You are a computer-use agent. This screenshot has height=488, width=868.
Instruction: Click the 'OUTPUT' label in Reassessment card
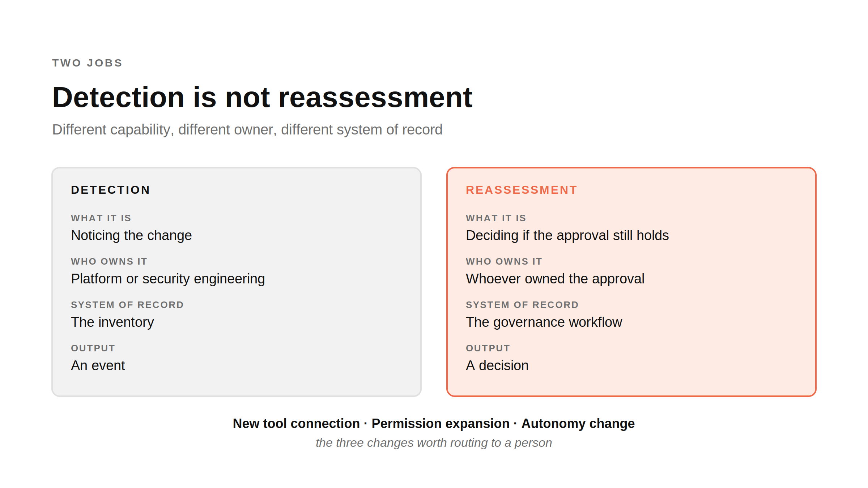coord(488,348)
